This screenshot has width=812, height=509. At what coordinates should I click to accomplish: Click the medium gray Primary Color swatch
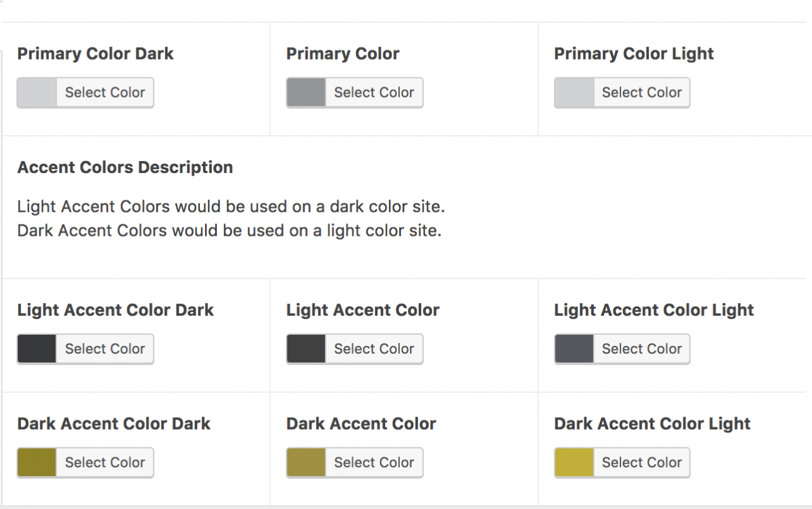point(306,93)
